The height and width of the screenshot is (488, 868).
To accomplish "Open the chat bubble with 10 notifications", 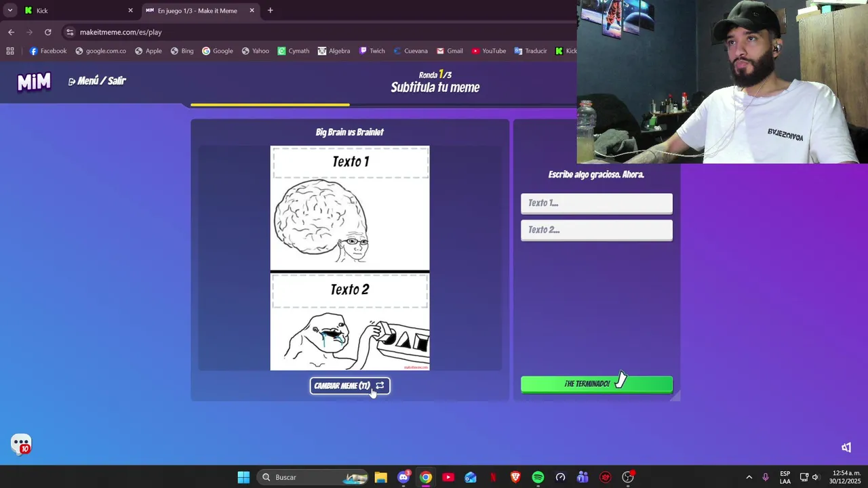I will [21, 445].
